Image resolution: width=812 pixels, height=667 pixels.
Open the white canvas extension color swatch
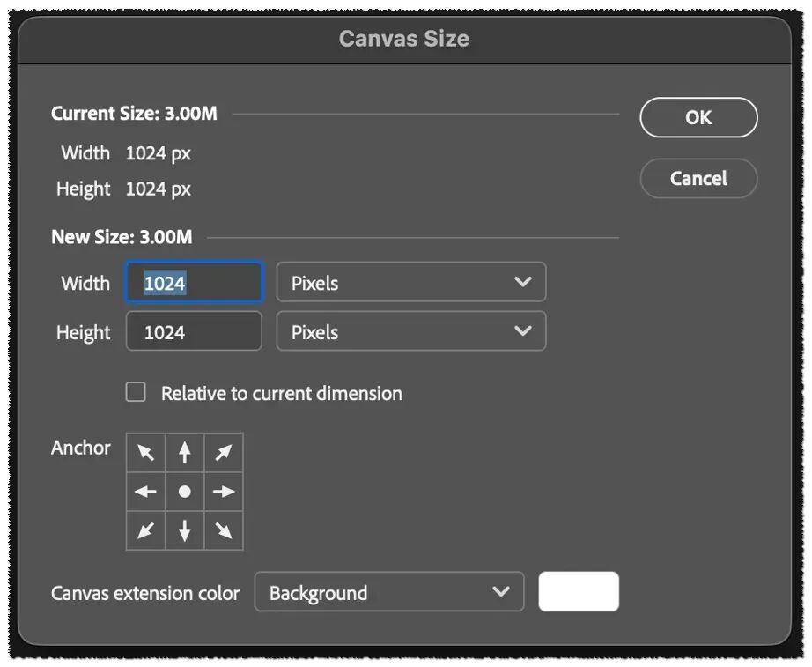(579, 592)
